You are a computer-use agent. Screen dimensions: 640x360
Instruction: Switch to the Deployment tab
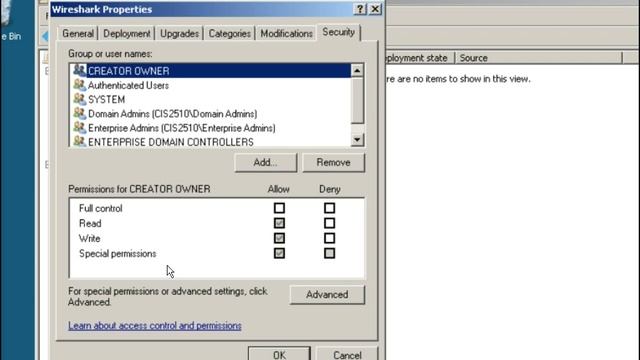coord(127,33)
